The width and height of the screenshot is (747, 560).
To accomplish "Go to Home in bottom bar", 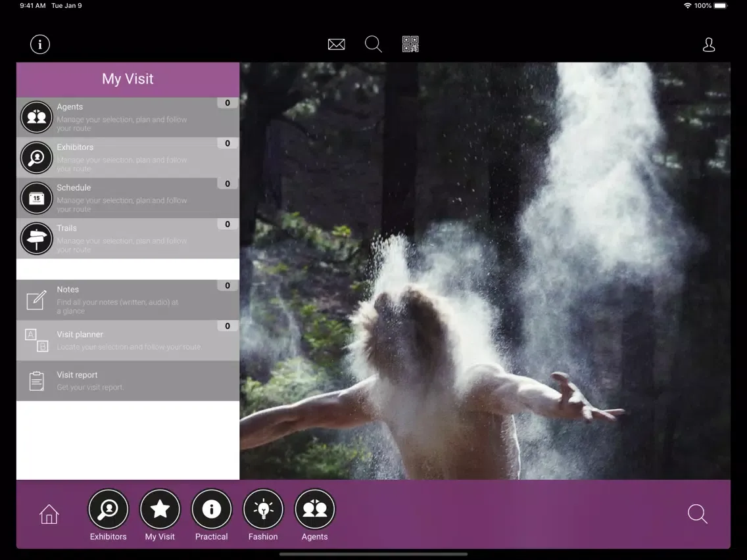I will tap(49, 514).
